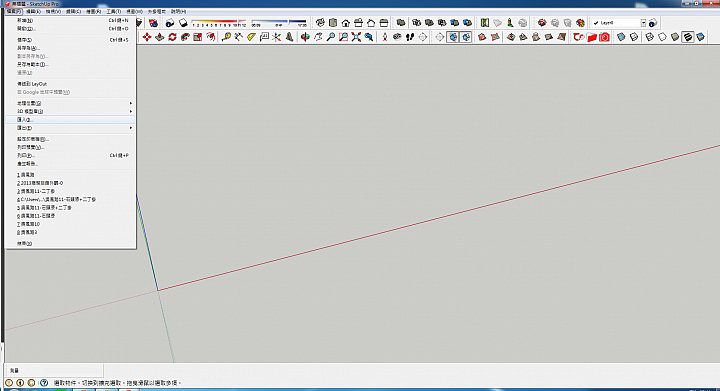
Task: Choose 結束 exit at menu bottom
Action: 70,244
